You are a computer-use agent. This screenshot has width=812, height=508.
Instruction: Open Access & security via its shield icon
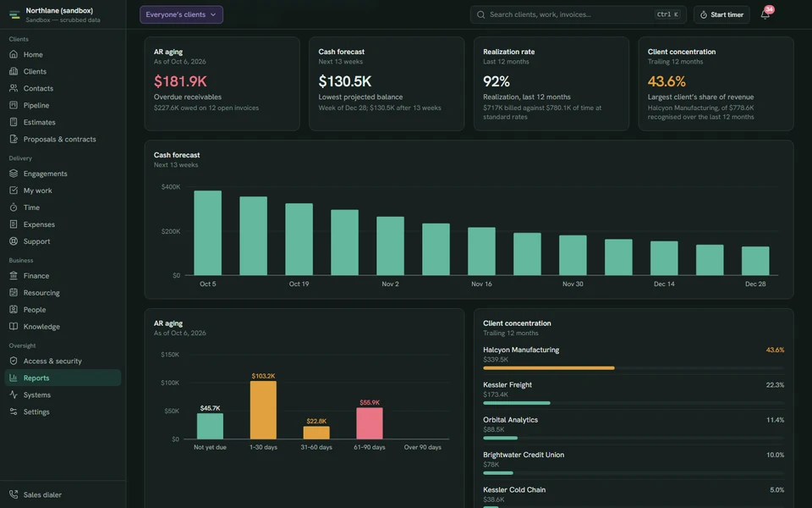[14, 361]
